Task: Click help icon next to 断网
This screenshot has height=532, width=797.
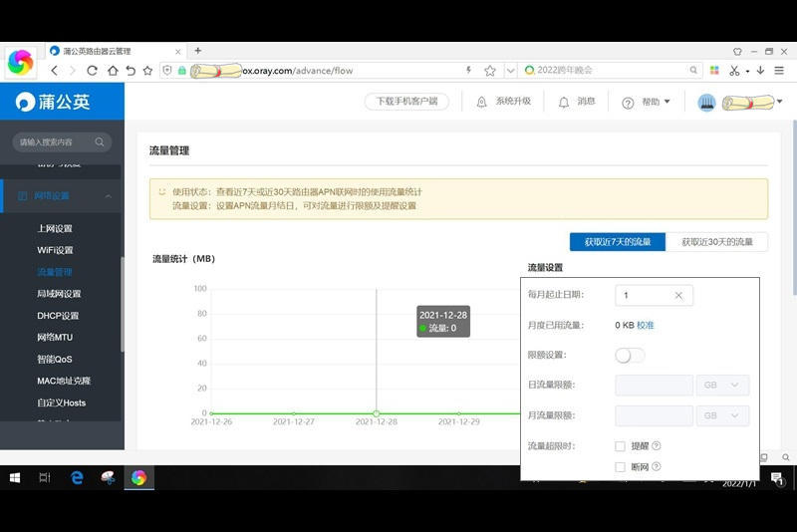Action: (657, 466)
